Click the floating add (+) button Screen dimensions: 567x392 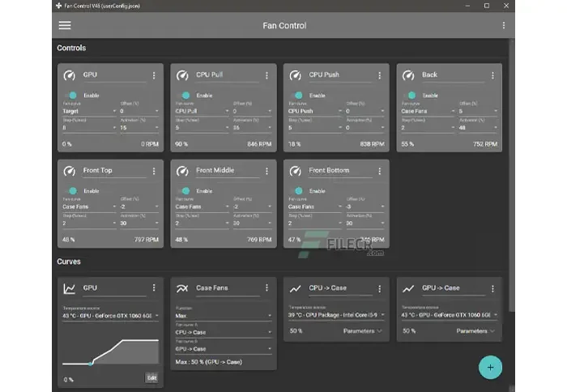(x=489, y=367)
